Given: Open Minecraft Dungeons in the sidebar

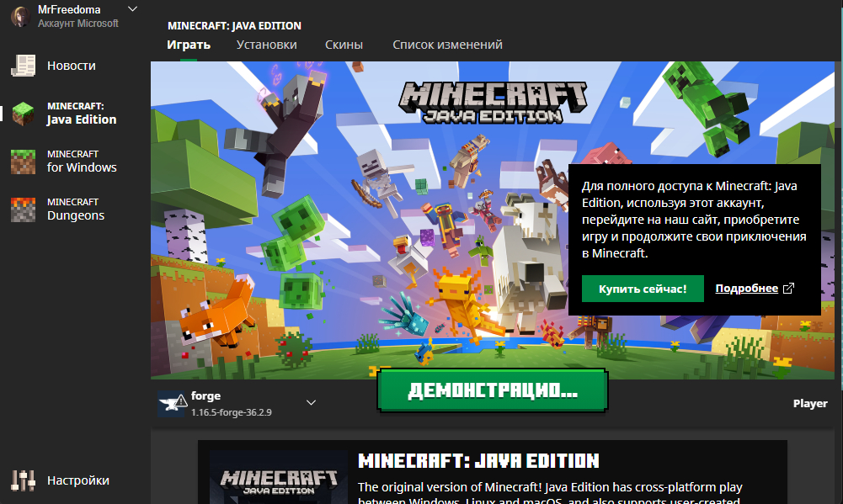Looking at the screenshot, I should [x=75, y=210].
